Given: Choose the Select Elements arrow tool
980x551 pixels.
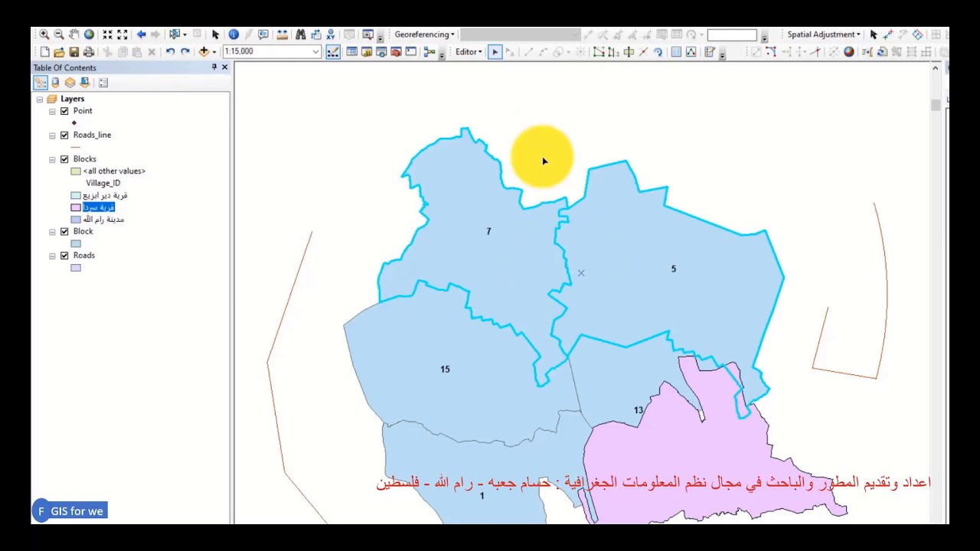Looking at the screenshot, I should [x=215, y=34].
